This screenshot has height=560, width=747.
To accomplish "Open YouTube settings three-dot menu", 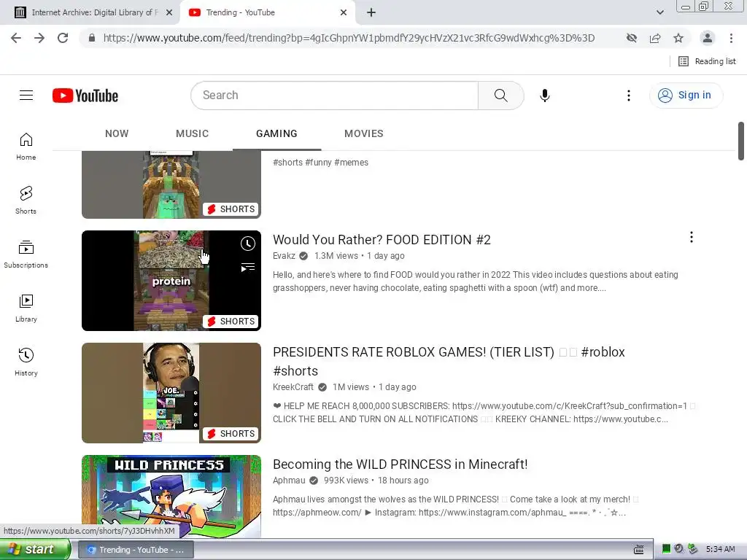I will point(628,96).
